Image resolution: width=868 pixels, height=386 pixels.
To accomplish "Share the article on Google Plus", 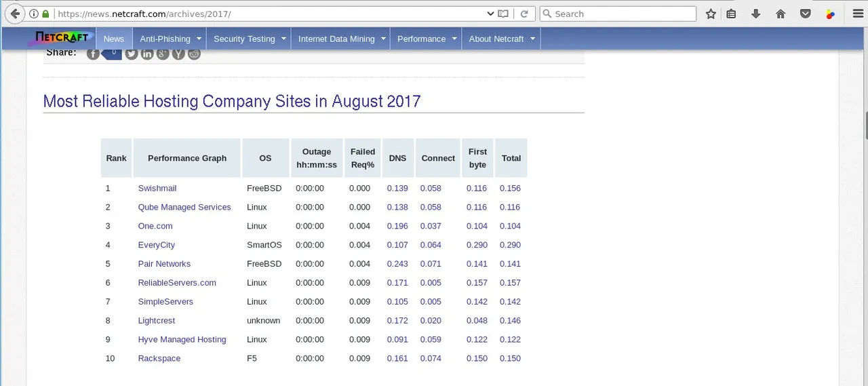I will [x=163, y=54].
